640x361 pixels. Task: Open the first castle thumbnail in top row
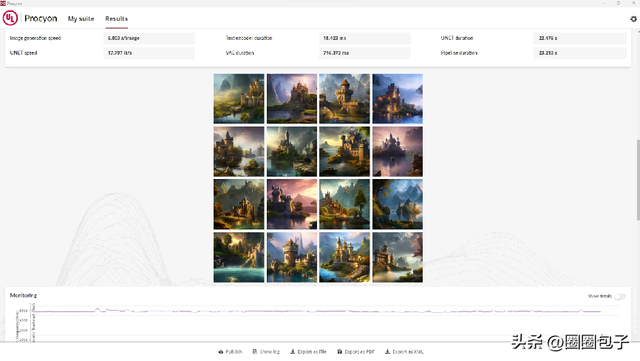pyautogui.click(x=239, y=98)
